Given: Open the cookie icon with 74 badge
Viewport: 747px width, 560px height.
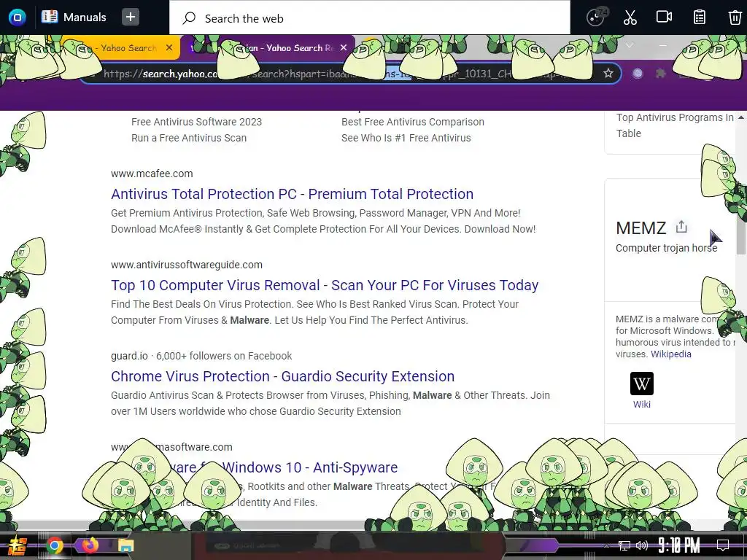Looking at the screenshot, I should click(x=596, y=17).
